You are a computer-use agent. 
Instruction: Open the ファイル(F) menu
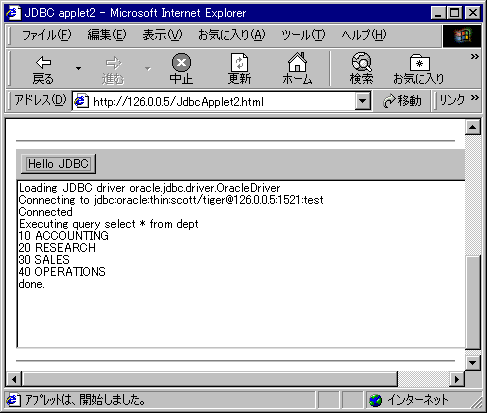46,35
